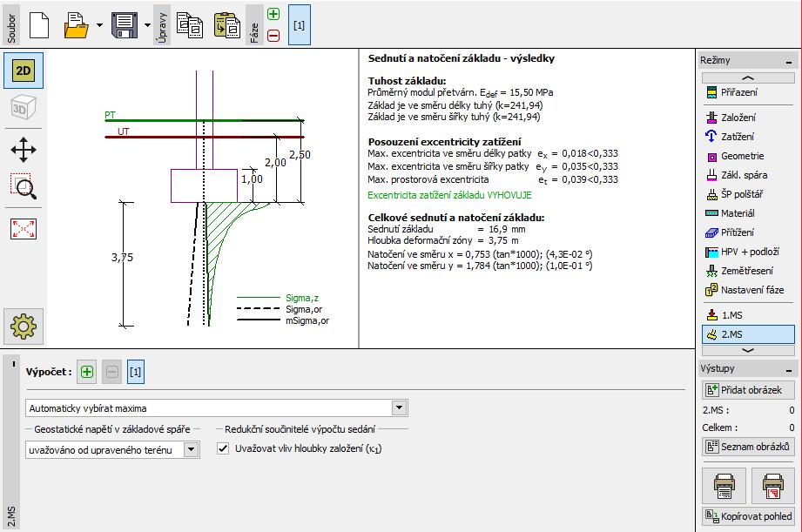This screenshot has width=802, height=532.
Task: Collapse bottom frame with 2.MS side handle
Action: 11,442
